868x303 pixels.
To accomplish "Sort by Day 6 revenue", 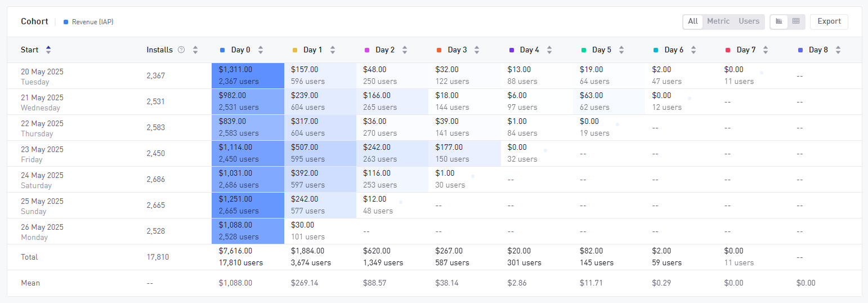I will coord(693,50).
